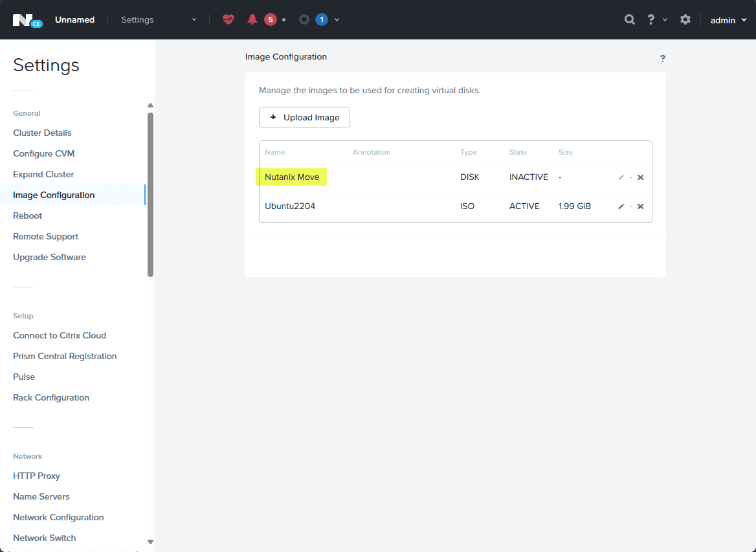Delete the Ubuntu2204 image
The height and width of the screenshot is (552, 756).
(640, 206)
